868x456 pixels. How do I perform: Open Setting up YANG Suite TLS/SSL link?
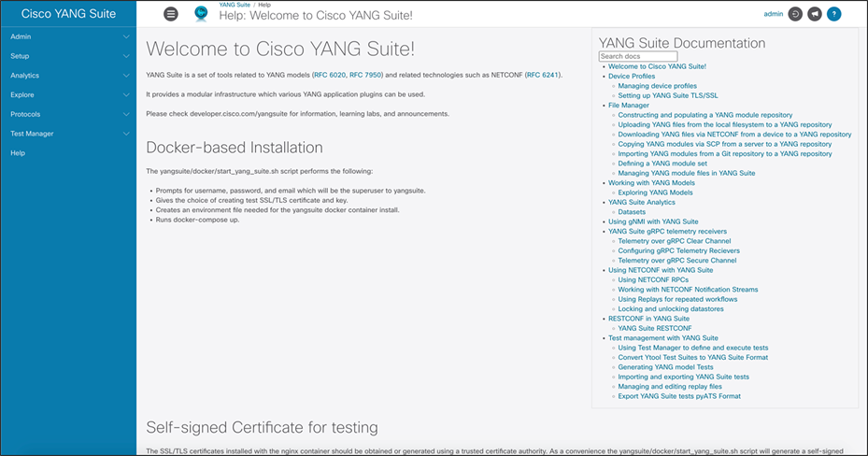click(668, 95)
